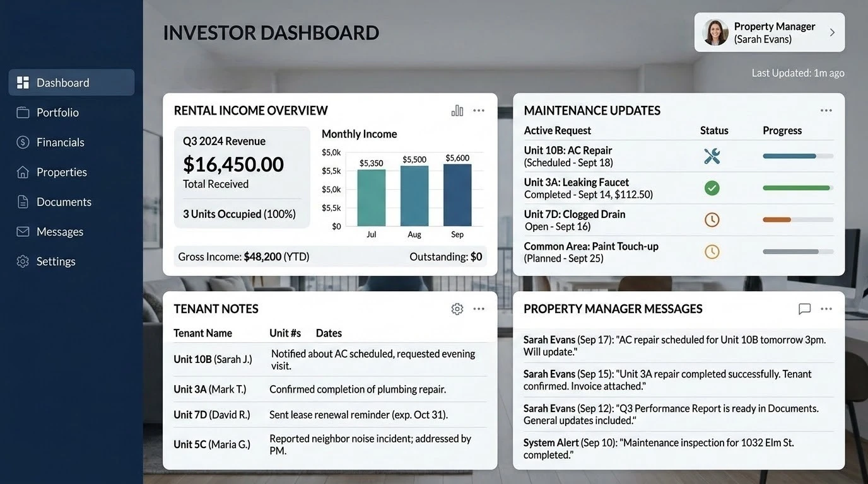Click the green checkmark status for Unit 3A
Image resolution: width=868 pixels, height=484 pixels.
712,188
